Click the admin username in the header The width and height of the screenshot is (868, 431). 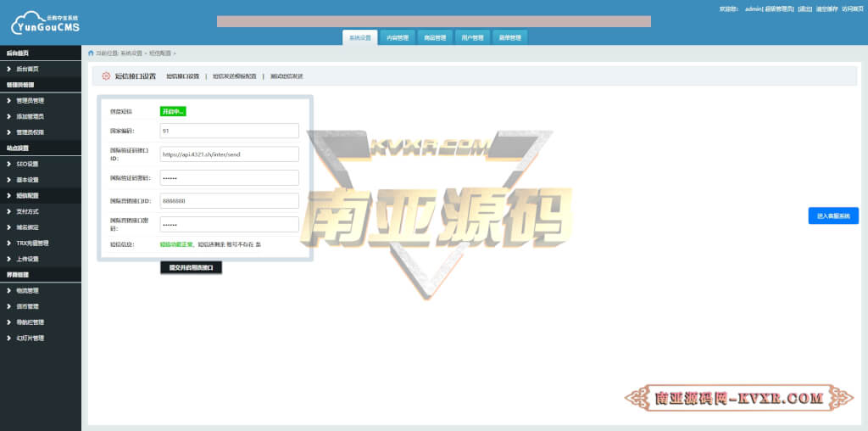pos(754,8)
